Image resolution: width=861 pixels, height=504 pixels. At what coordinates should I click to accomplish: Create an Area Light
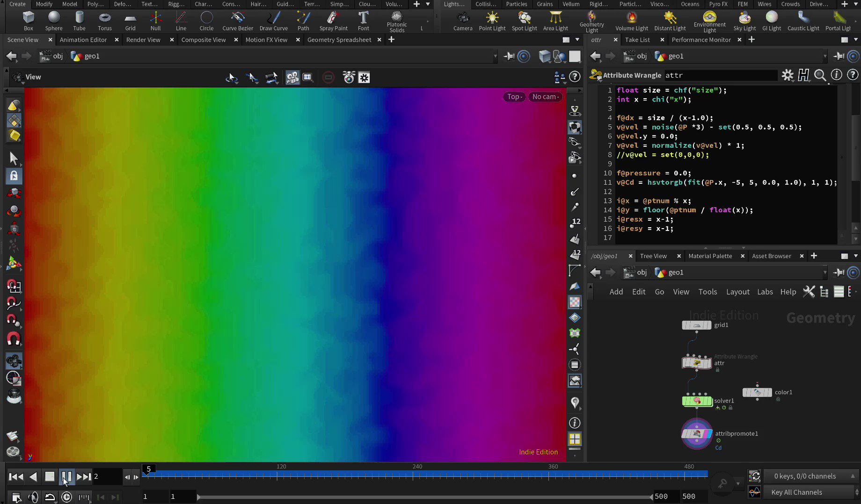(x=555, y=21)
